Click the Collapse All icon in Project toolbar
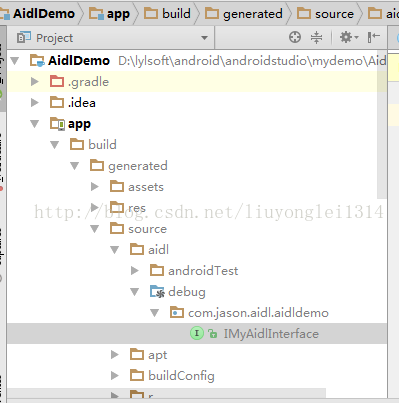 click(316, 37)
